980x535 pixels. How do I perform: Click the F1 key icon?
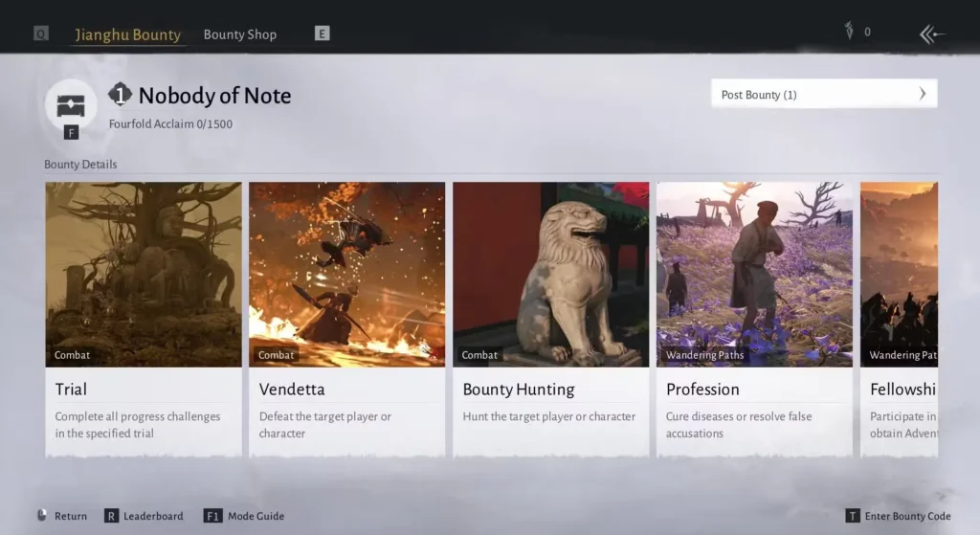(x=212, y=516)
